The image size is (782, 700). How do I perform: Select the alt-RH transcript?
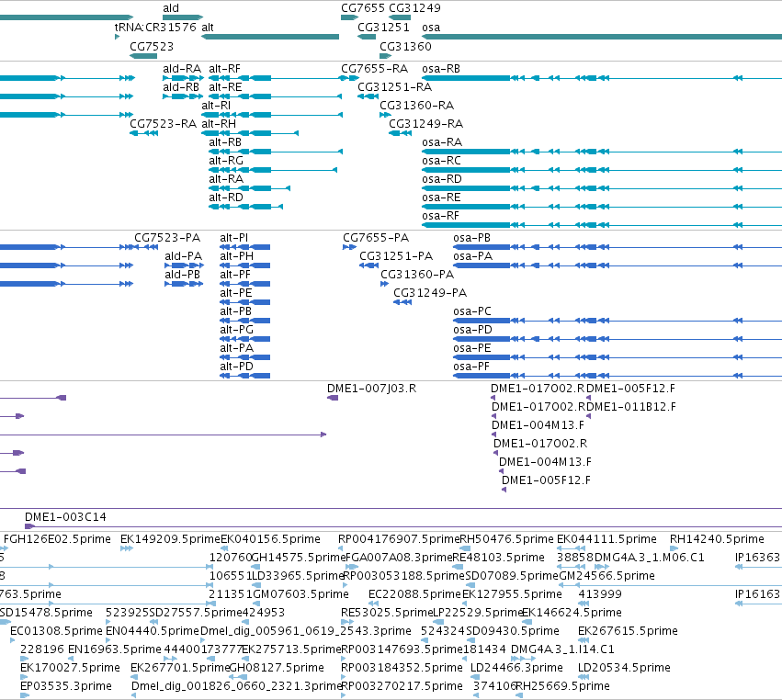(x=250, y=133)
